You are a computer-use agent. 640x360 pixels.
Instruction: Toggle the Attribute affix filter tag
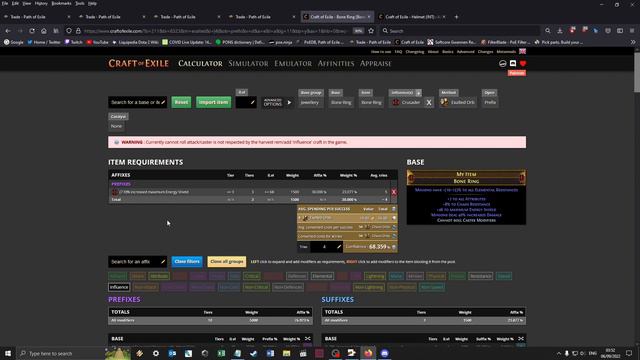159,276
